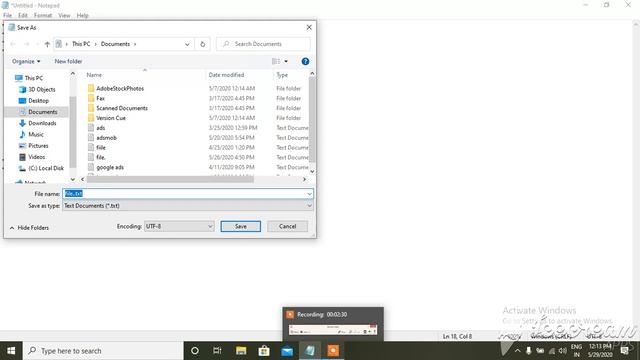Open Notepad's View menu
The image size is (640, 360).
64,15
